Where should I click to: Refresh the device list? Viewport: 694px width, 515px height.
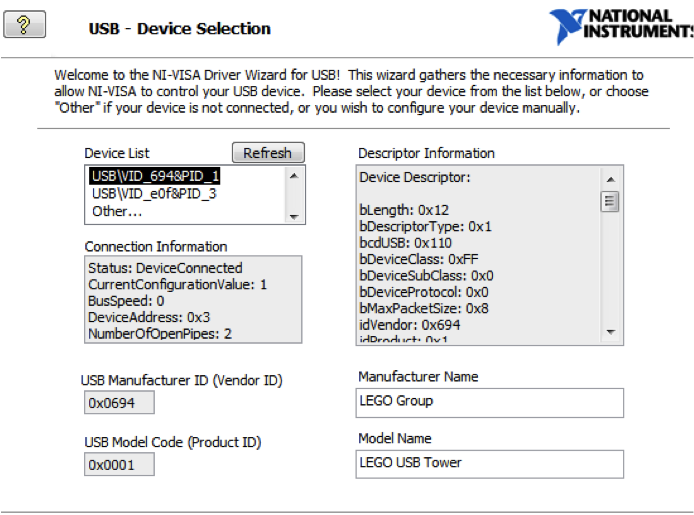[268, 153]
